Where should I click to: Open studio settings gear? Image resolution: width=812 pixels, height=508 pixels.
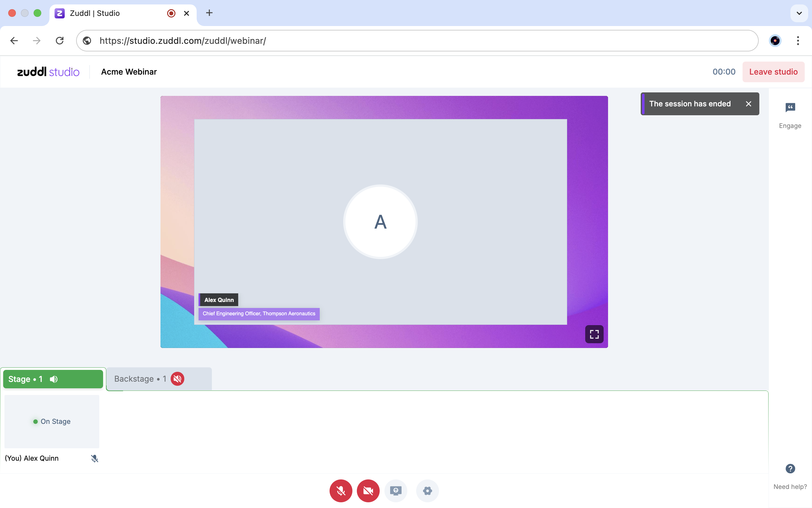click(x=427, y=491)
